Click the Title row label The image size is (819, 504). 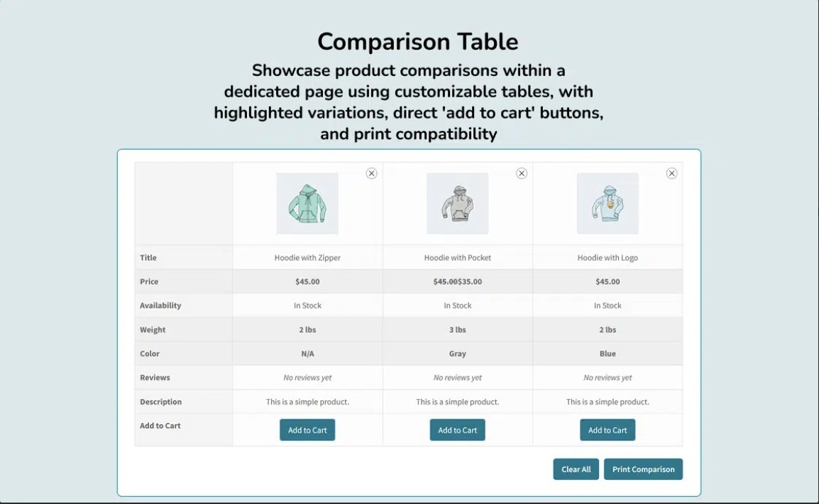point(148,258)
